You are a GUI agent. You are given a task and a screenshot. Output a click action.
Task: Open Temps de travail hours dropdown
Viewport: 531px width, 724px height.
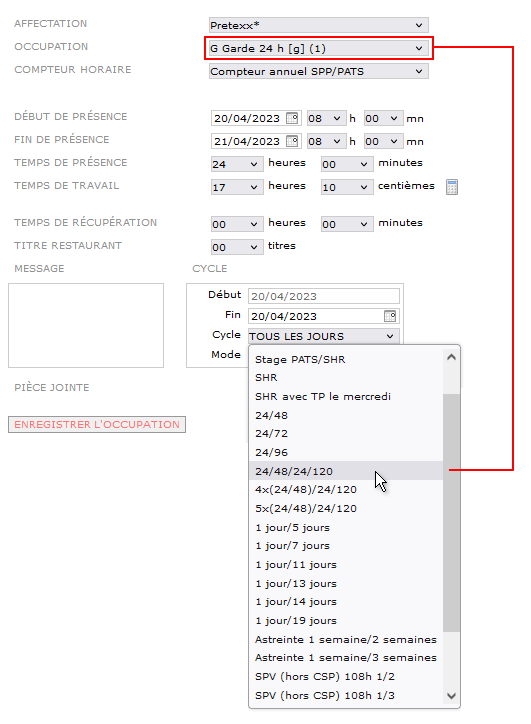coord(237,187)
